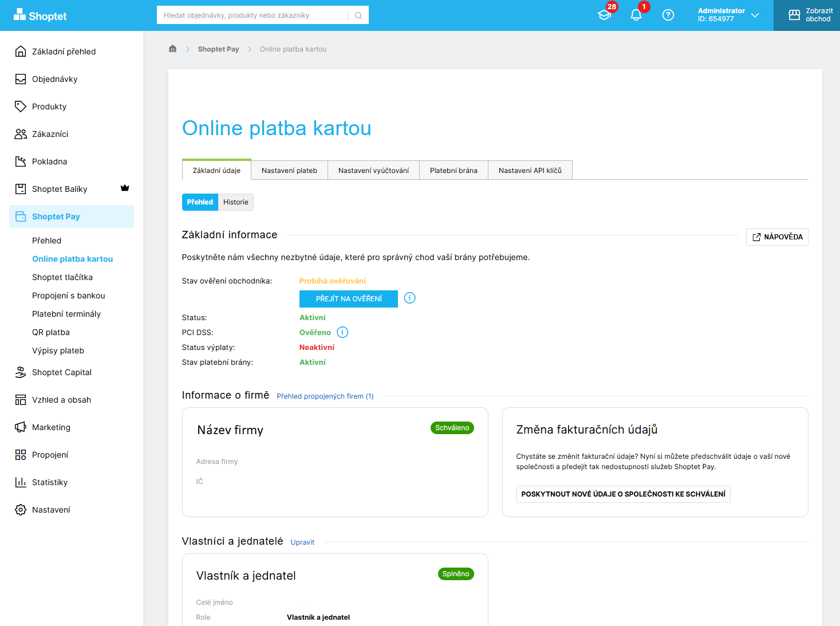The height and width of the screenshot is (626, 840).
Task: Expand the Shoptet Capital sidebar section
Action: 62,372
